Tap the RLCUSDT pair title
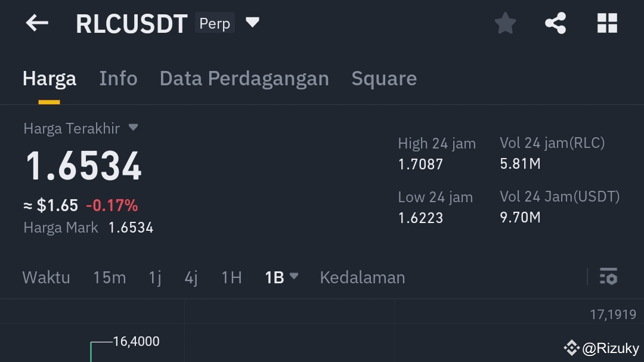Screen dimensions: 644x362 click(131, 24)
